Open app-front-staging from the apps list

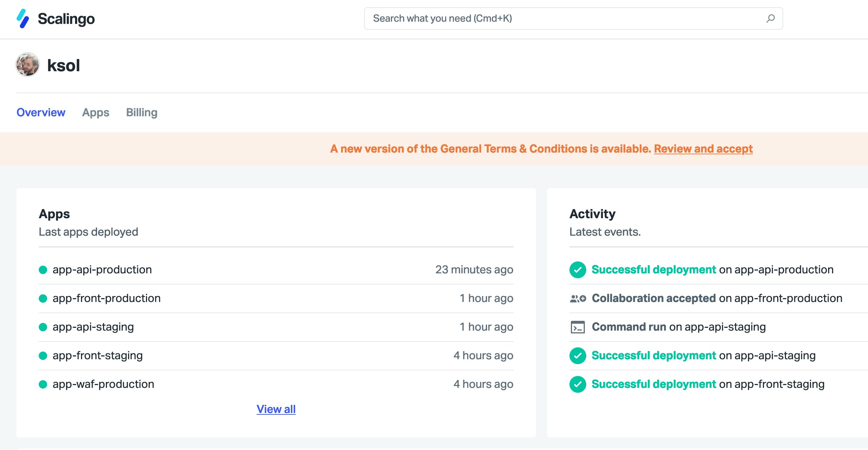(98, 356)
